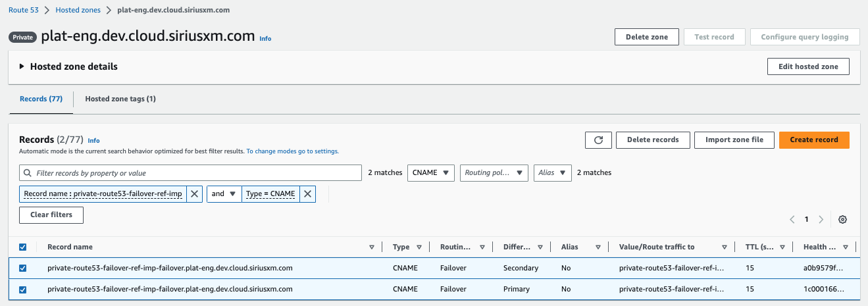Go to the next records page arrow
This screenshot has width=868, height=306.
click(x=821, y=219)
